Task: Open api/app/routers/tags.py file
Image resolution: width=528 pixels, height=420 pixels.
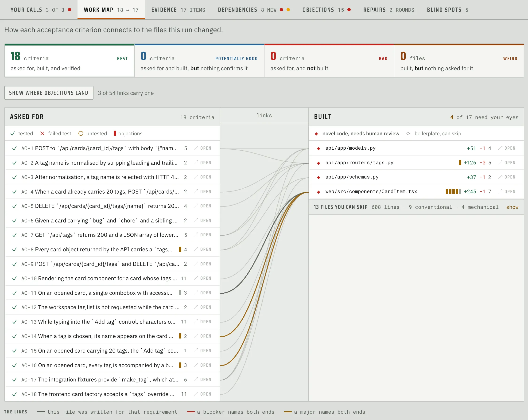Action: click(x=507, y=163)
